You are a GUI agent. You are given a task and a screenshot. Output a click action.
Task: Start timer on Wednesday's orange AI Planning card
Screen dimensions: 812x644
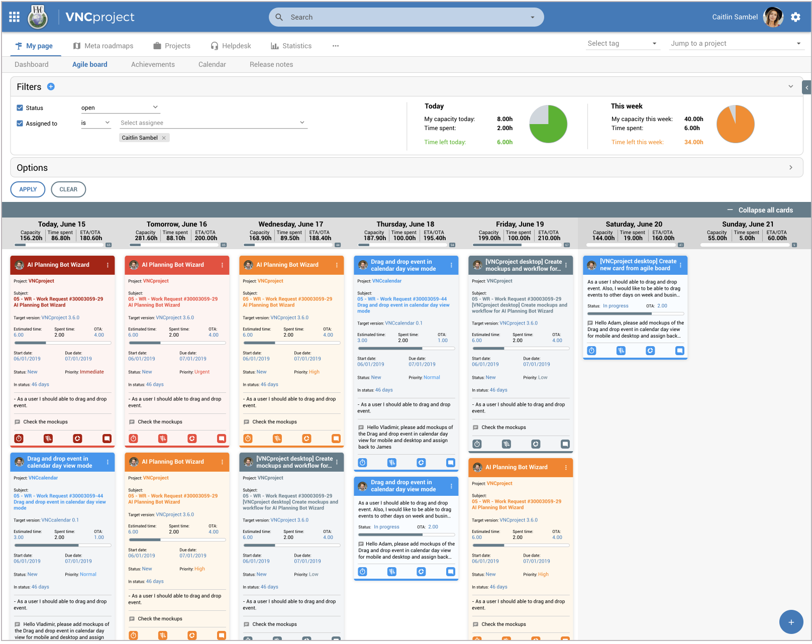[248, 439]
